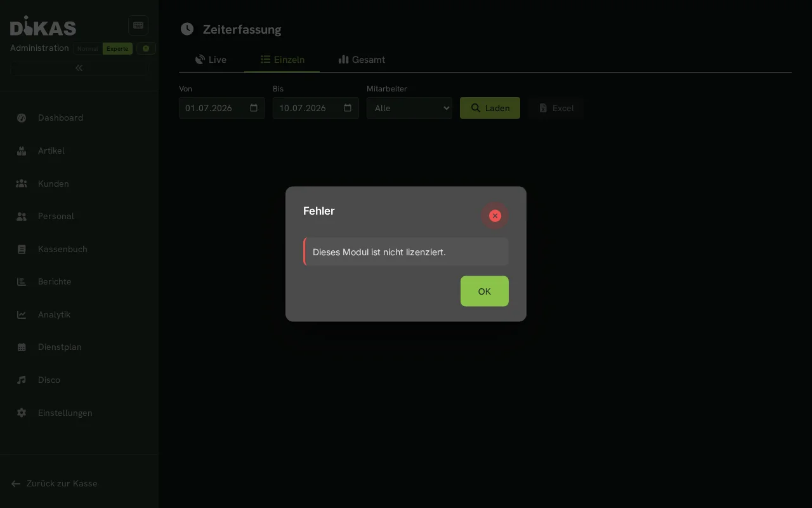The width and height of the screenshot is (812, 508).
Task: Open the Einstellungen menu entry
Action: 79,413
